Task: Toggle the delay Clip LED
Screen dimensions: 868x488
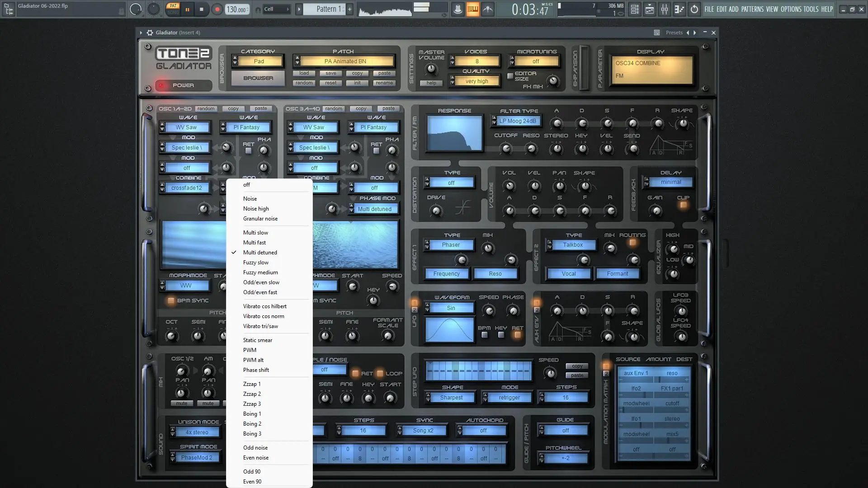Action: click(x=684, y=205)
